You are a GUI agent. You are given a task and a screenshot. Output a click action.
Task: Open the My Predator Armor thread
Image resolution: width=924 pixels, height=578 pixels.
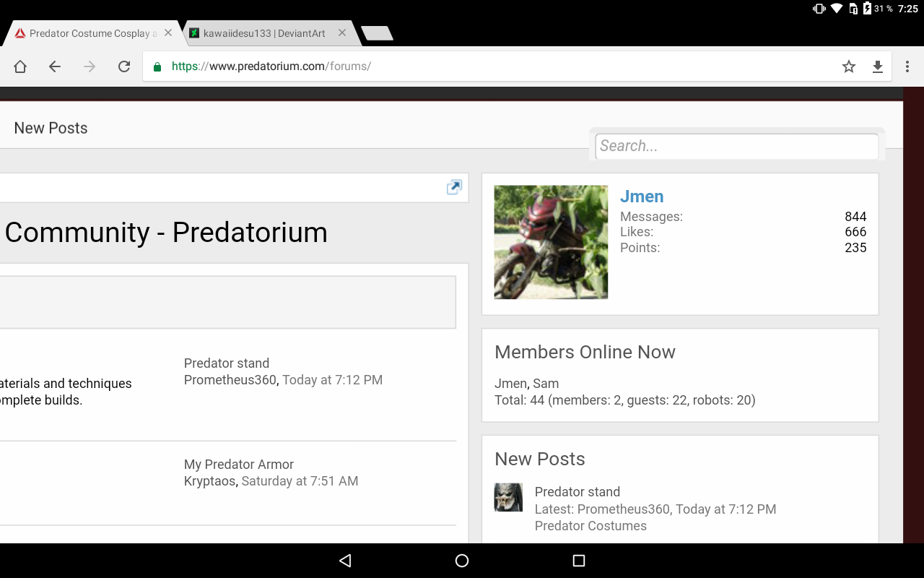point(239,465)
